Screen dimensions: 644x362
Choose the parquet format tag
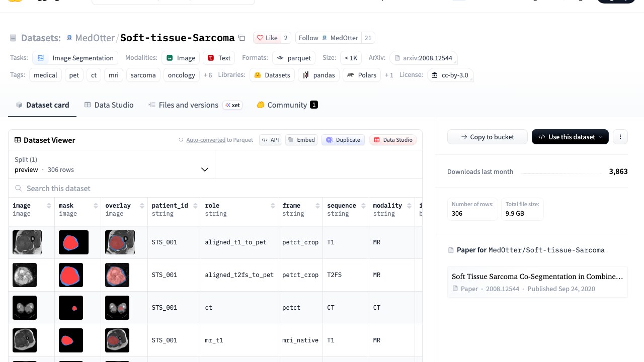(294, 58)
